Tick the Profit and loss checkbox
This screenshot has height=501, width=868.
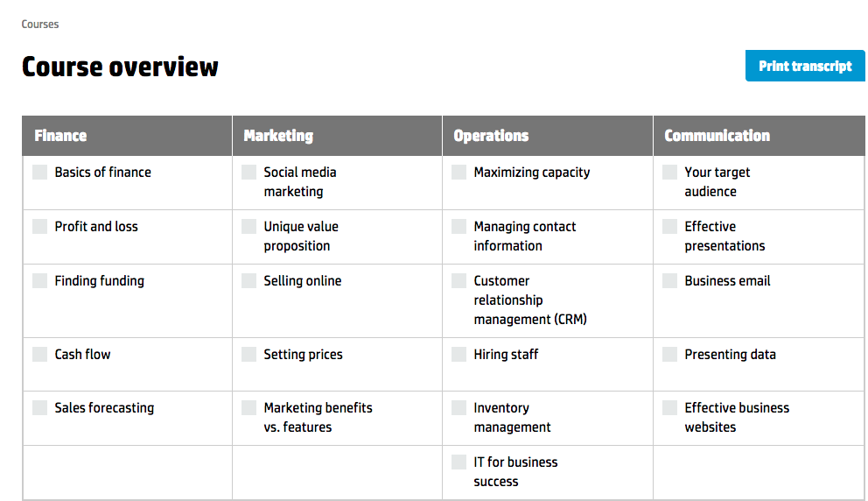tap(40, 227)
